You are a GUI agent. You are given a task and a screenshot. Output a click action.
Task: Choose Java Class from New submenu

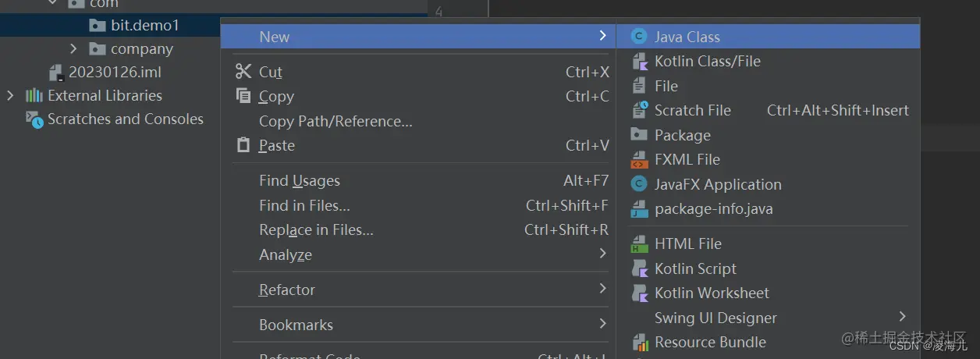768,37
